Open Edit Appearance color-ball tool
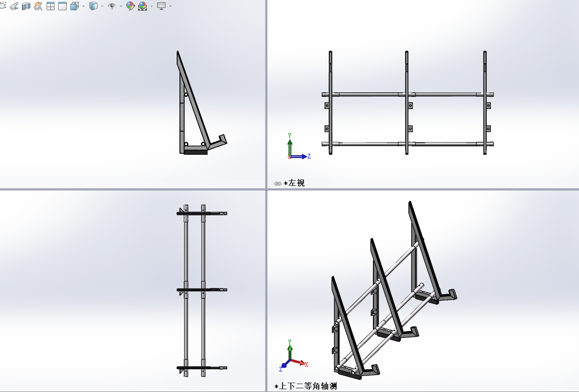This screenshot has width=579, height=392. click(x=131, y=7)
